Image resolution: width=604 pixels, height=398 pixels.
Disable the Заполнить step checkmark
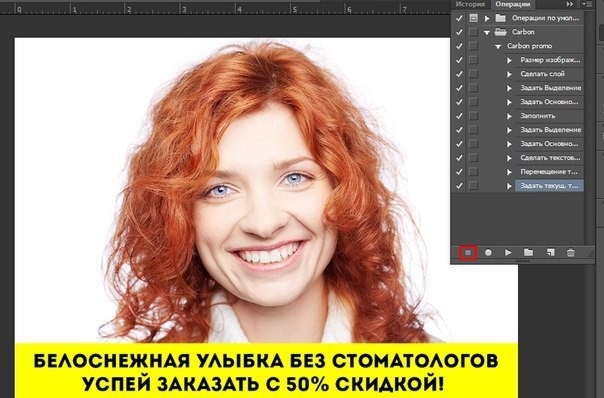(459, 116)
